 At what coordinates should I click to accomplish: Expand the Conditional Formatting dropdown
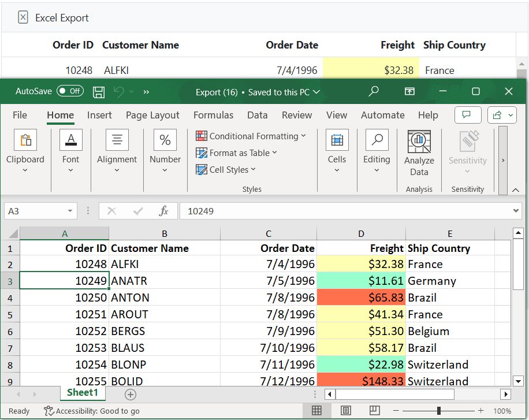(x=251, y=136)
